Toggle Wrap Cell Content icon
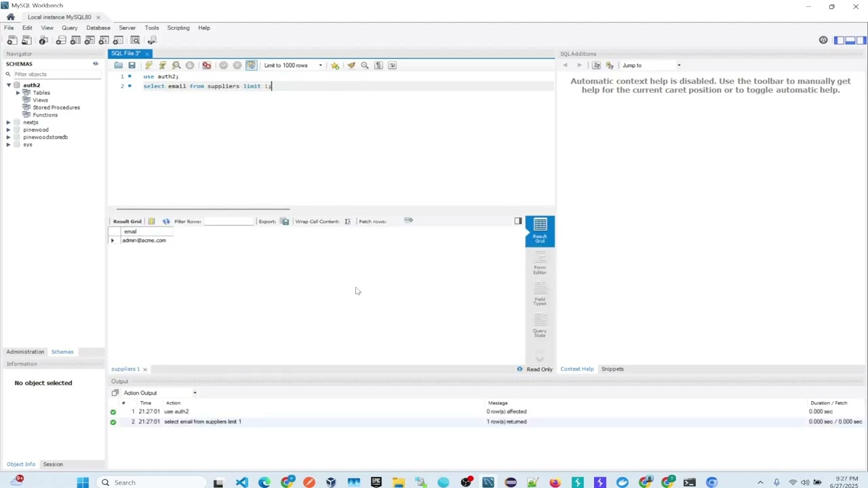Image resolution: width=868 pixels, height=488 pixels. tap(347, 222)
